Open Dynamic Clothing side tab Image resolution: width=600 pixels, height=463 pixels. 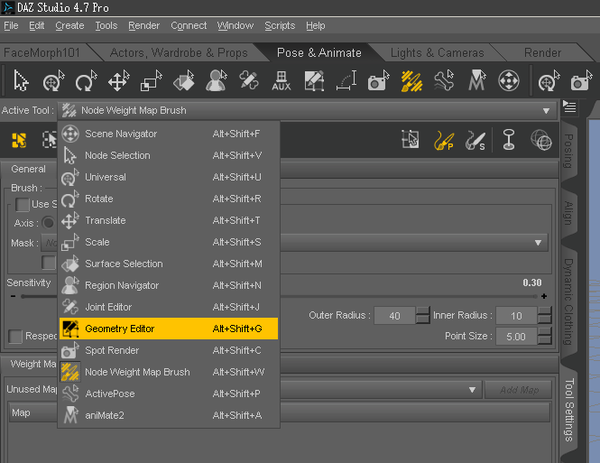tap(569, 302)
